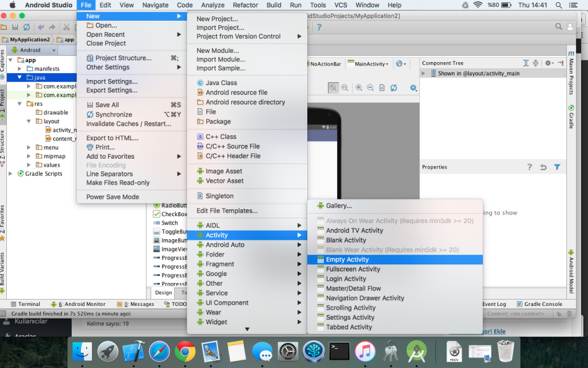The image size is (588, 368).
Task: Click Properties help question mark icon
Action: click(529, 167)
